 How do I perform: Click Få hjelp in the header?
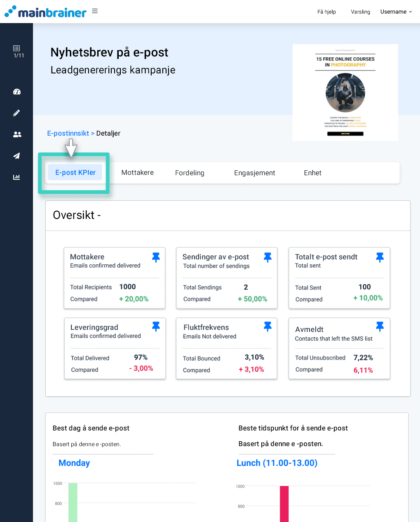326,12
